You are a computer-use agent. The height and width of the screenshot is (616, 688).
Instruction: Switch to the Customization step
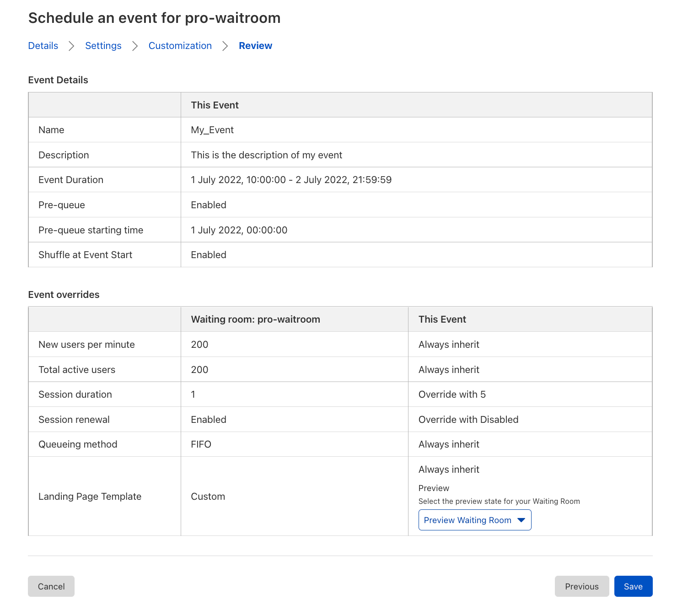pyautogui.click(x=180, y=46)
